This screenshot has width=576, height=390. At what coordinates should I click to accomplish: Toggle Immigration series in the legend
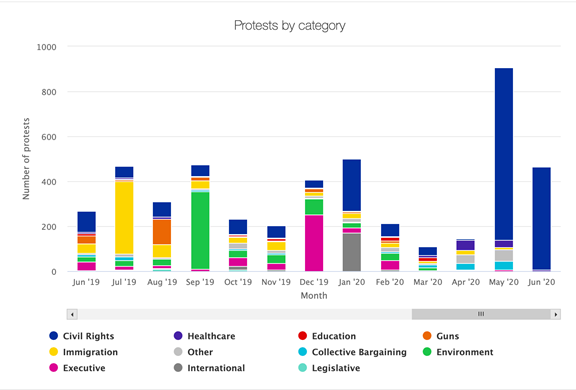[x=83, y=352]
